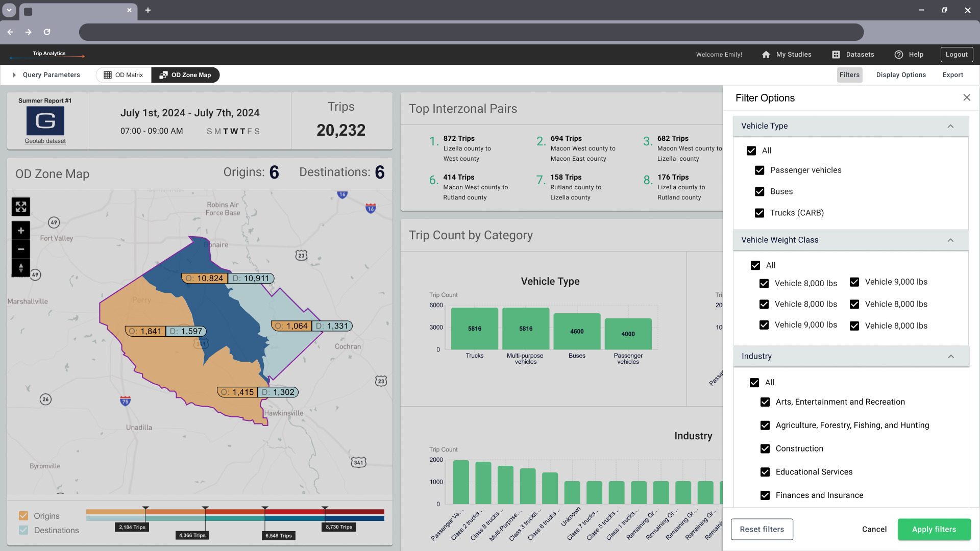Uncheck the Construction industry filter
This screenshot has width=980, height=551.
(765, 449)
